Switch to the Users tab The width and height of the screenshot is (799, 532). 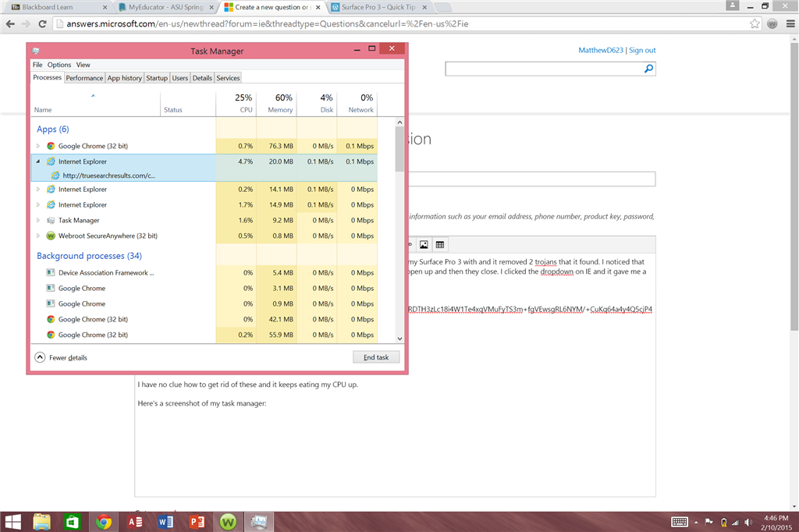[180, 78]
